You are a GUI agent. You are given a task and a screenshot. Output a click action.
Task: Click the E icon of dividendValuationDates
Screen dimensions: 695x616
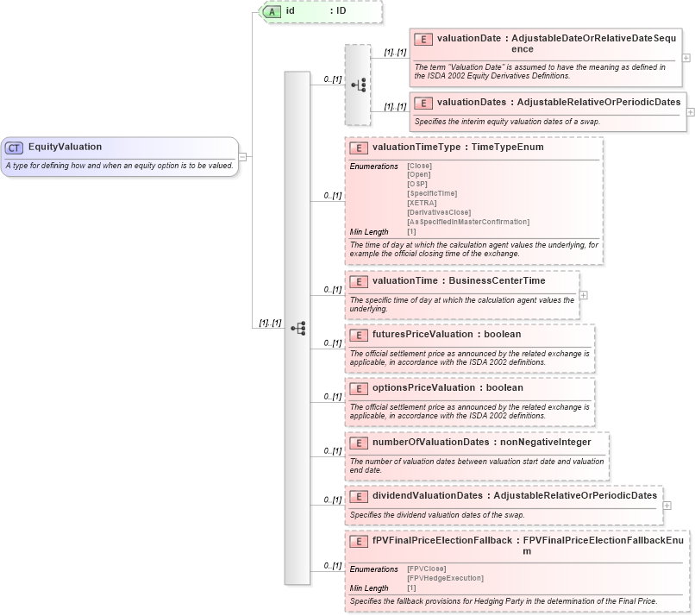359,497
